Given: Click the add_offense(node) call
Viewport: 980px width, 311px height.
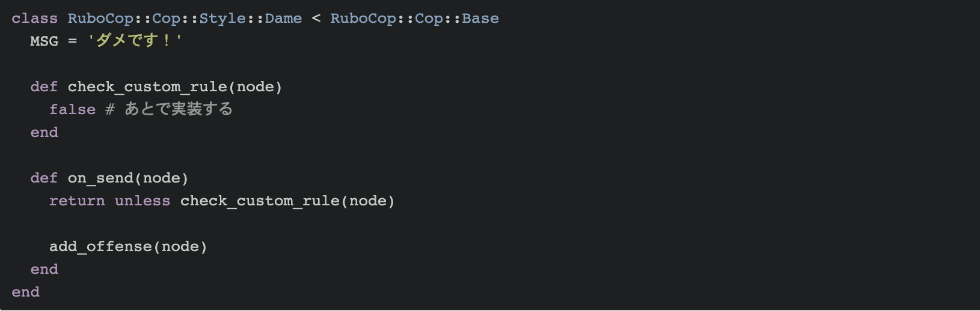Looking at the screenshot, I should [x=128, y=247].
